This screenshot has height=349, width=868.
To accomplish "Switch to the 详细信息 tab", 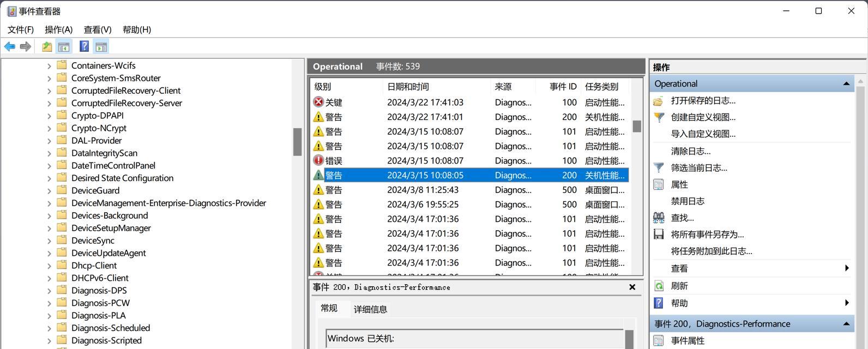I will 370,309.
